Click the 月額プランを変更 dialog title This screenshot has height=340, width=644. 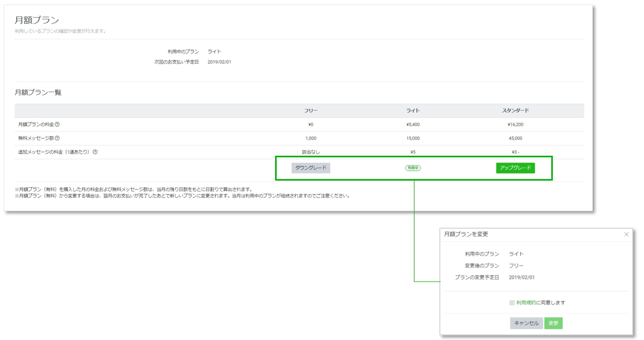tap(466, 234)
